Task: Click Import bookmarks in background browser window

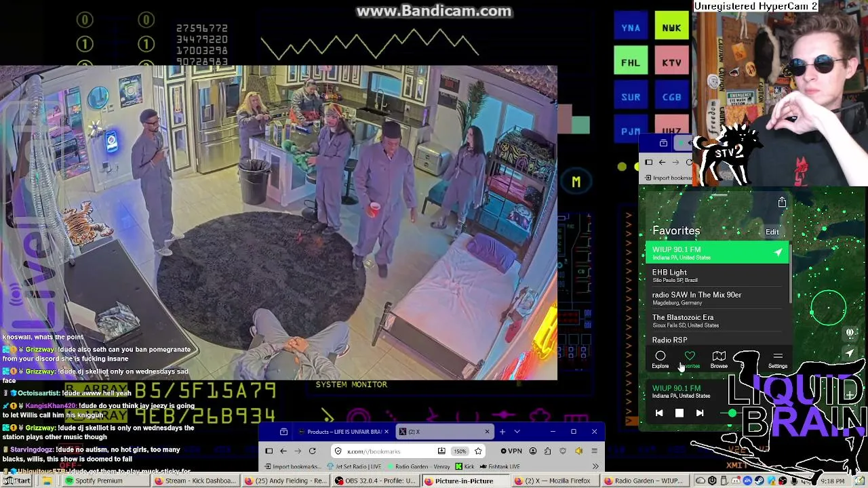Action: [669, 178]
